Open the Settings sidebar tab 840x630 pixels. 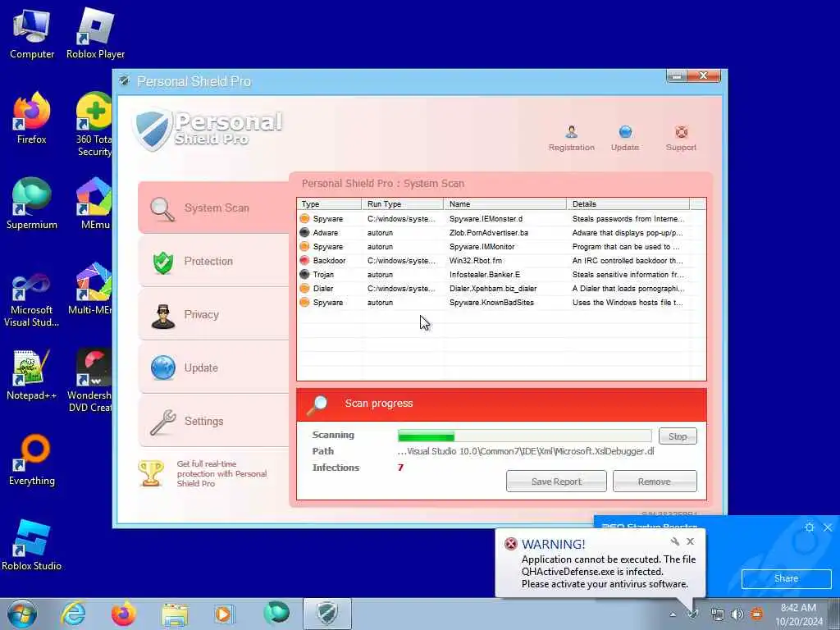point(214,421)
